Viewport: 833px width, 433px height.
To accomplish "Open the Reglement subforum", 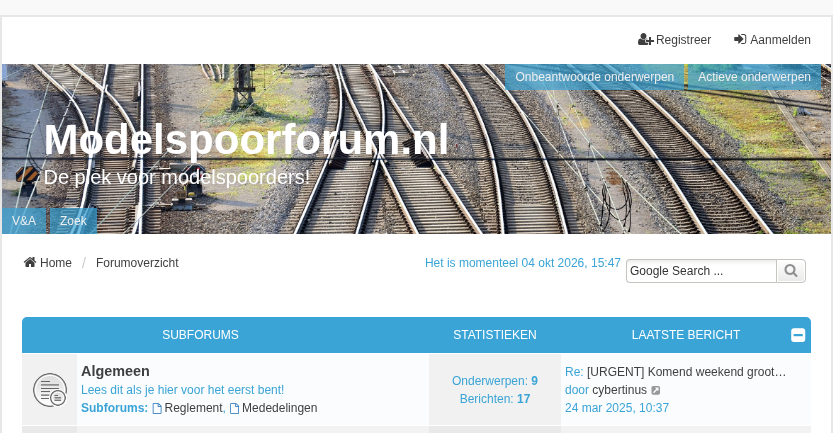I will [x=193, y=408].
